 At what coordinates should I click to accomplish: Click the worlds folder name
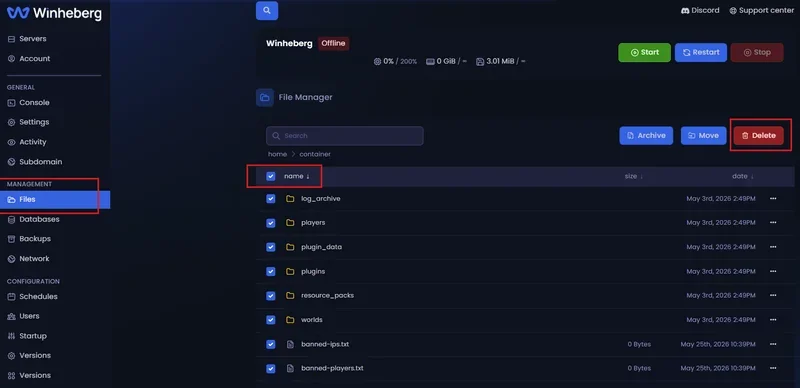tap(312, 320)
